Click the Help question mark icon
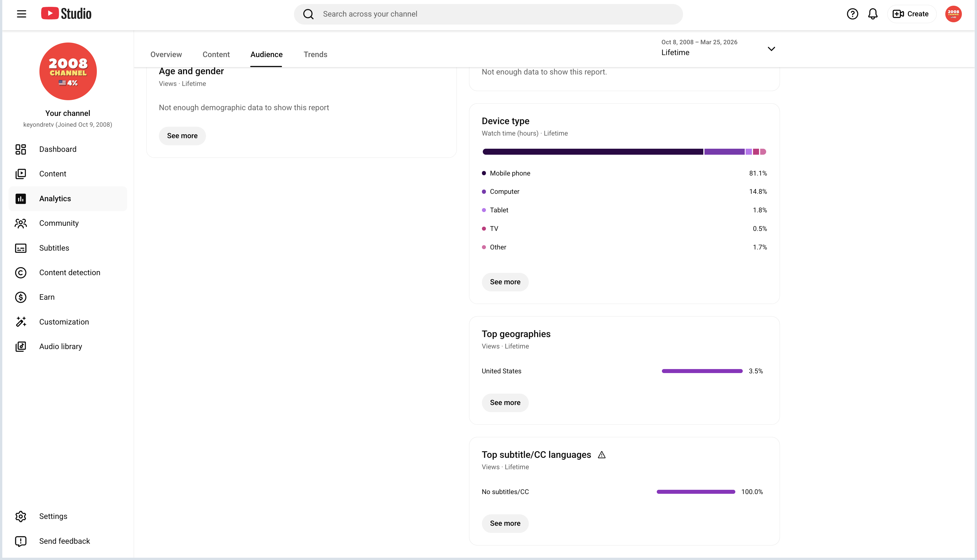This screenshot has width=977, height=560. coord(852,14)
